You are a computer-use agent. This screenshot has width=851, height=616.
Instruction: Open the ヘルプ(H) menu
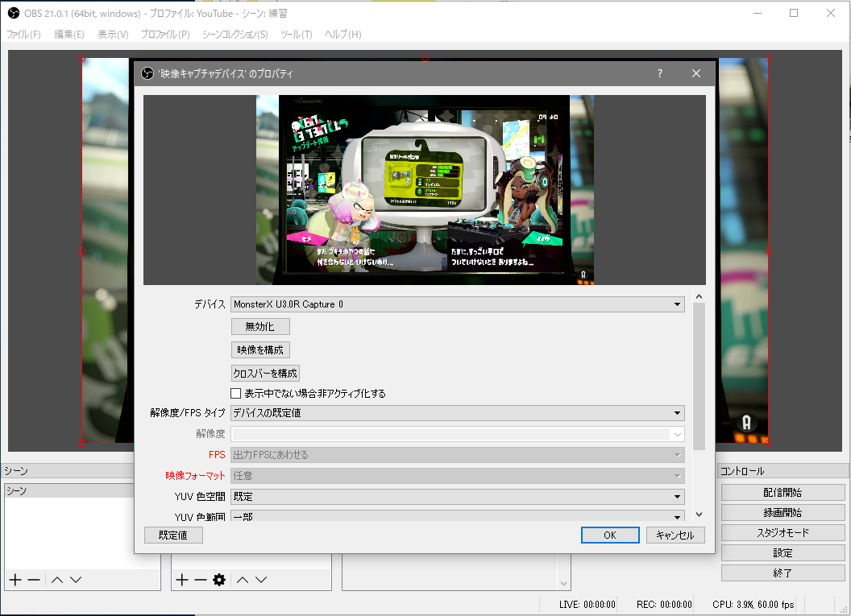pyautogui.click(x=343, y=34)
